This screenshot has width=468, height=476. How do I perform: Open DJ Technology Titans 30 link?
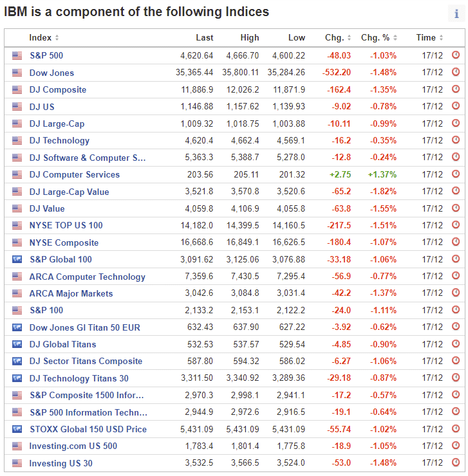79,378
